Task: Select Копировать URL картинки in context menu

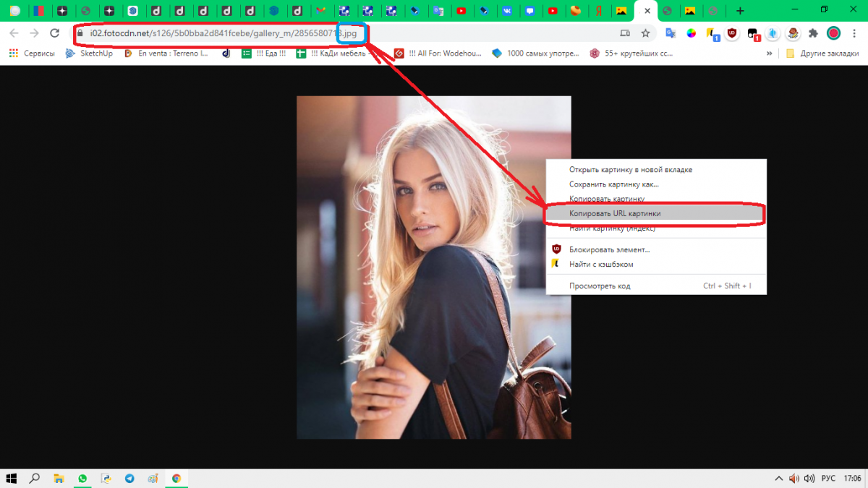Action: pos(615,214)
